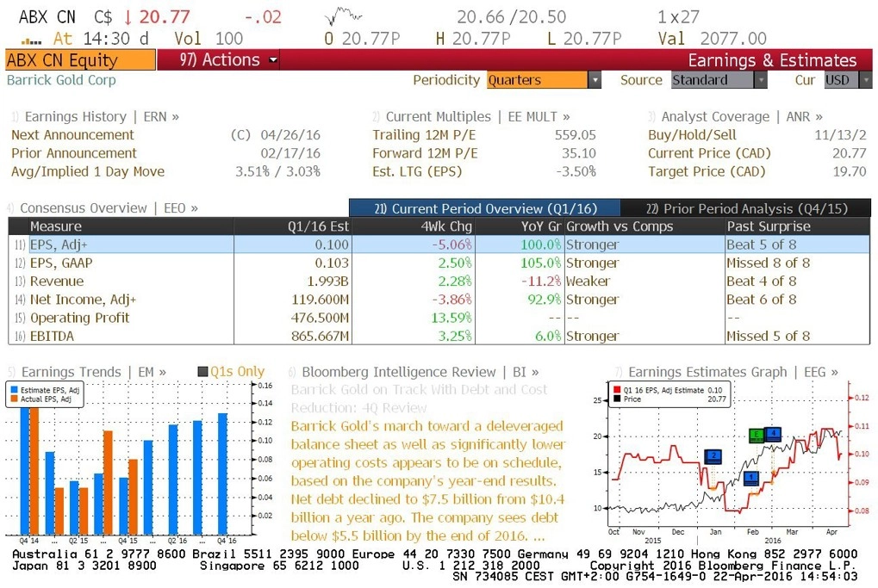Switch to Current Period Overview (Q1/16) tab
Viewport: 878px width, 588px height.
tap(485, 208)
